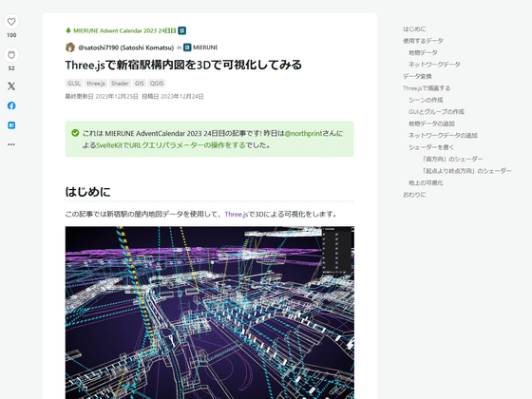The width and height of the screenshot is (532, 399).
Task: Select the GIS tag
Action: pos(140,84)
